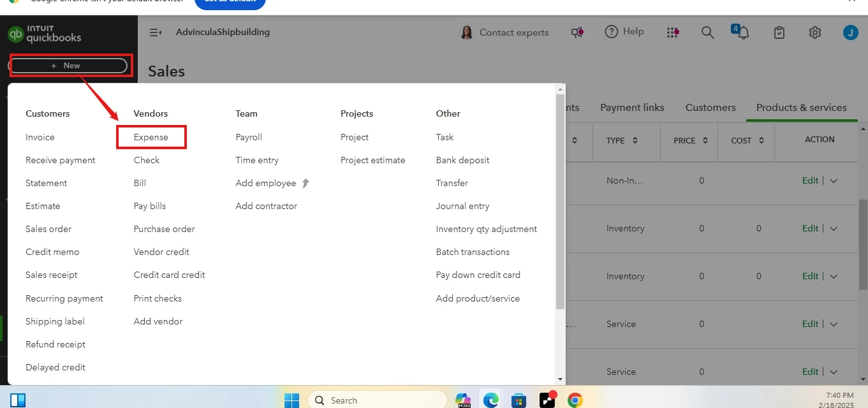
Task: Open the Settings gear icon
Action: click(814, 33)
